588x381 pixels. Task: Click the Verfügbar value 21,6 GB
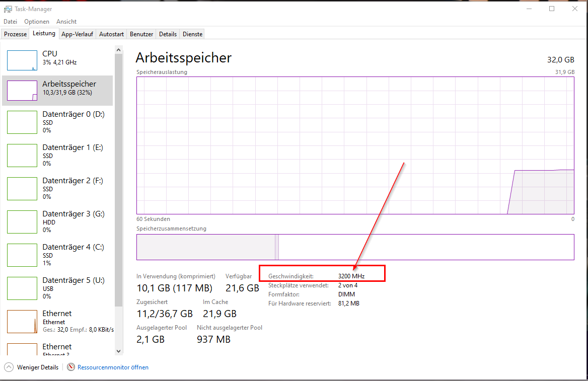point(242,288)
